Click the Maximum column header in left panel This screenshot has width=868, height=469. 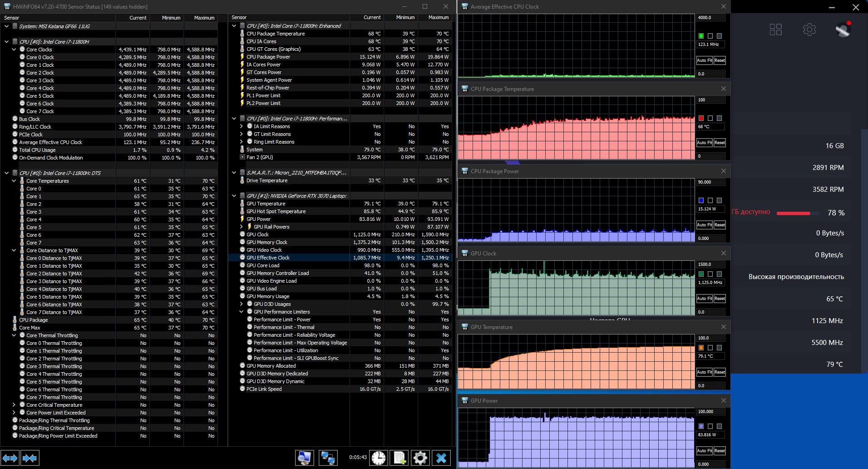pyautogui.click(x=204, y=18)
